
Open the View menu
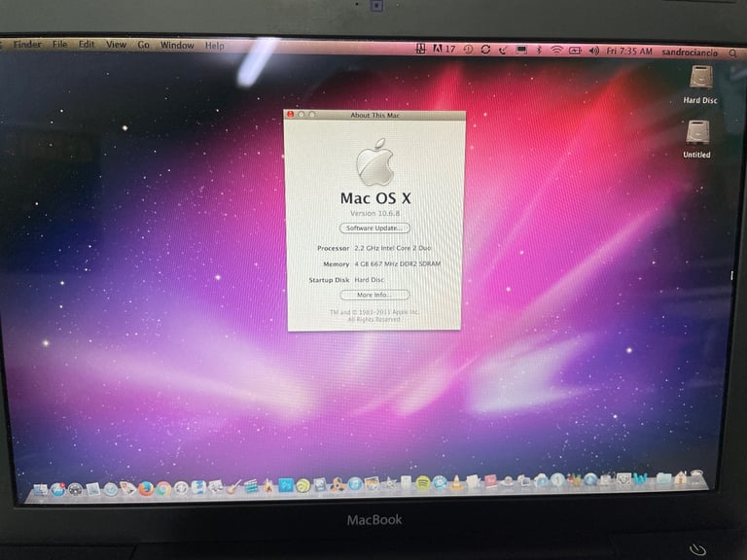click(x=116, y=45)
